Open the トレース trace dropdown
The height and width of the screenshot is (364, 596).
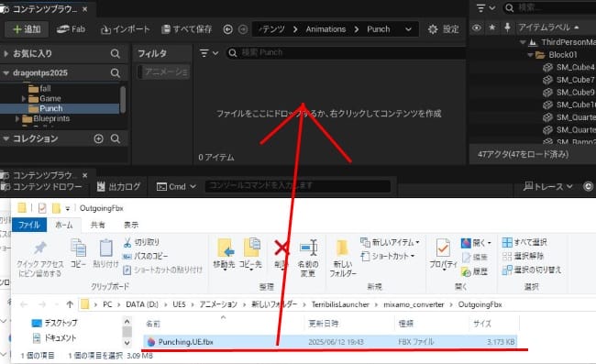coord(547,186)
